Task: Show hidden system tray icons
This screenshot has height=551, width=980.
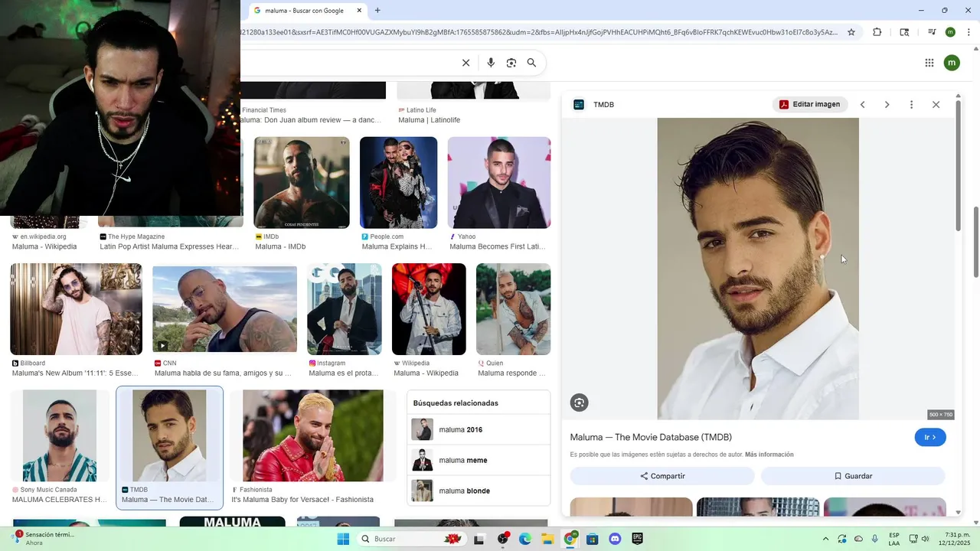Action: [x=825, y=539]
